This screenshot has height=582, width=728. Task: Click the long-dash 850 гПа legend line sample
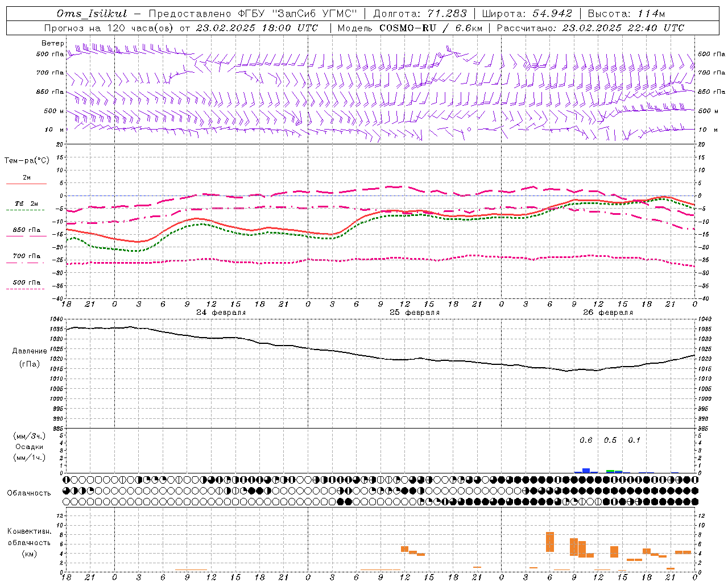point(26,236)
